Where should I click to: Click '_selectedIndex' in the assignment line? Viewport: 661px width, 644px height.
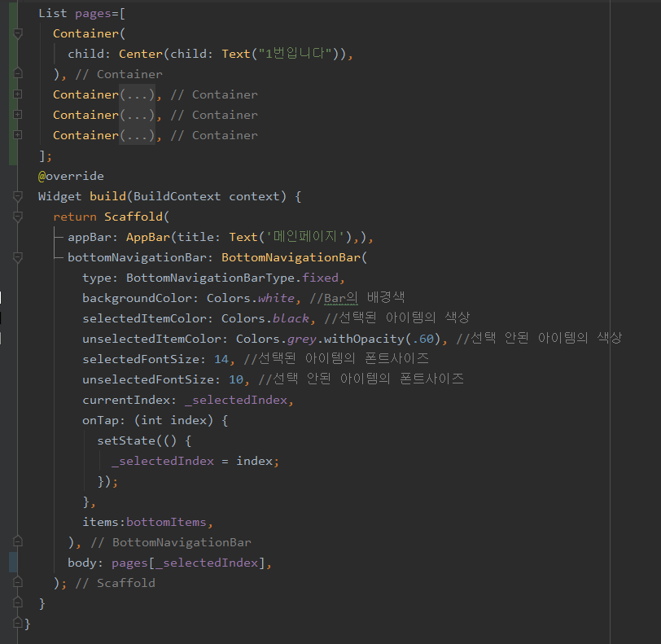coord(163,461)
